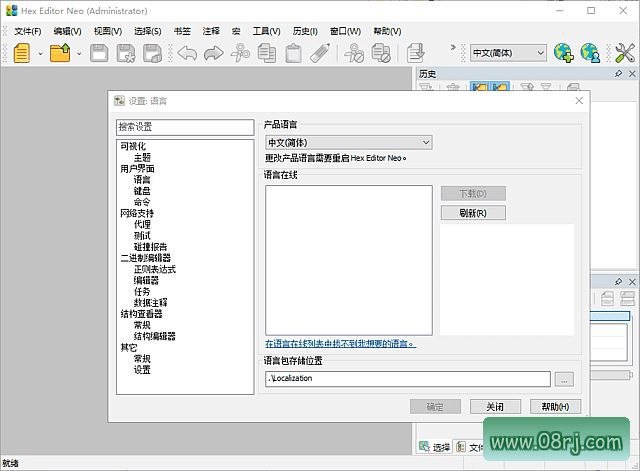
Task: Switch to the 选择 bottom tab
Action: point(436,447)
